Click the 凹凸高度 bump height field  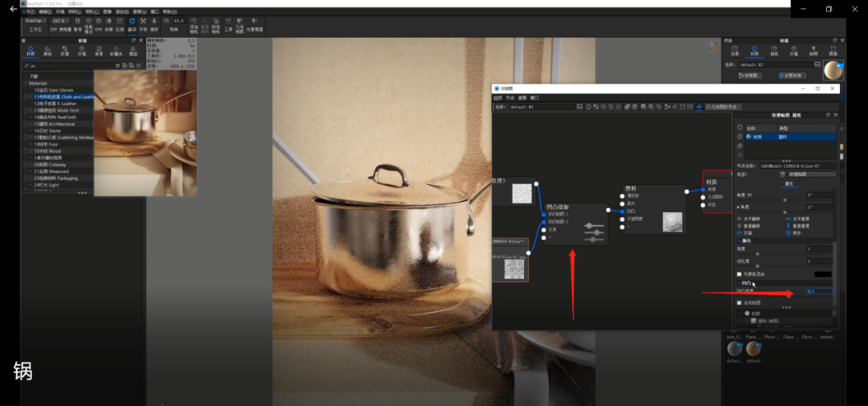[x=819, y=291]
